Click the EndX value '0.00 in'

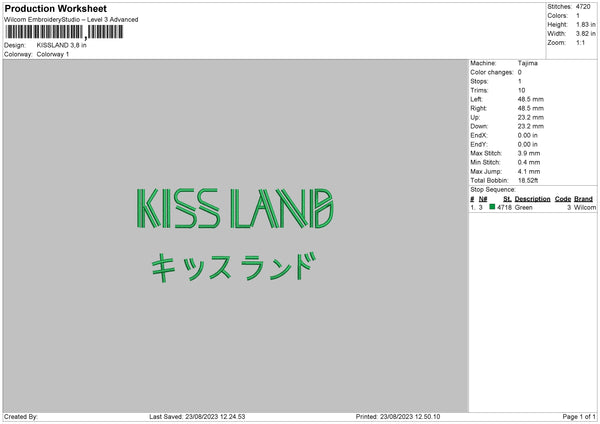[x=528, y=135]
